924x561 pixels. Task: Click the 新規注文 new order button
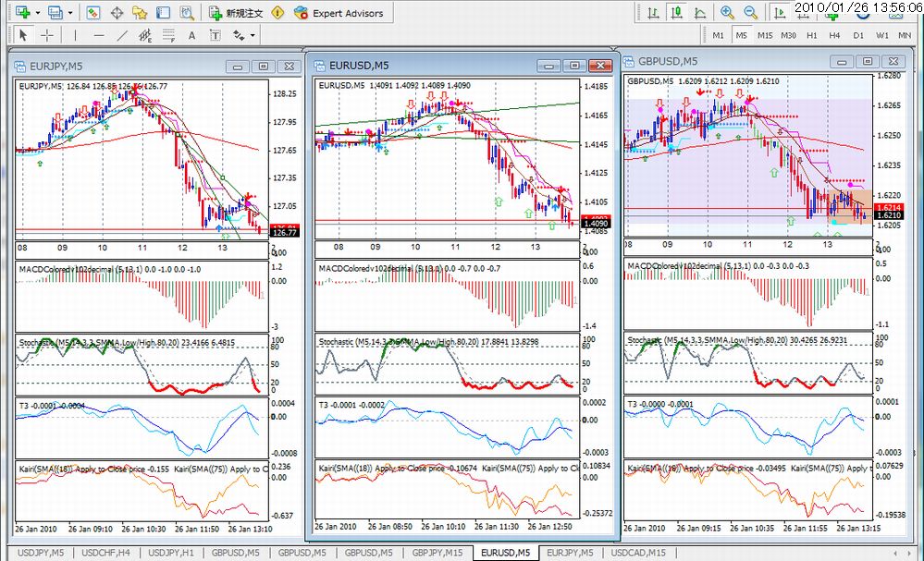[236, 13]
